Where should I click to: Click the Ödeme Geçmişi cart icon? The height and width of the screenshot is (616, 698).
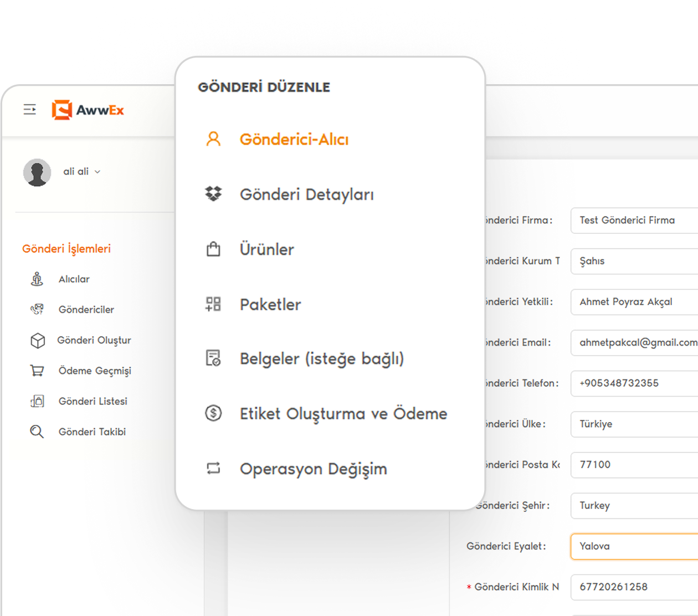click(x=37, y=371)
